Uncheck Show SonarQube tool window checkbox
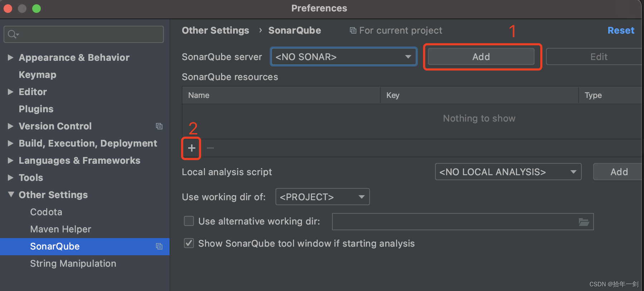 pos(189,243)
